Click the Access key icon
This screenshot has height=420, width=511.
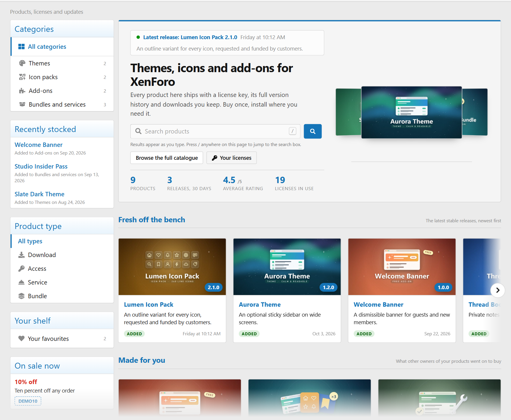pyautogui.click(x=21, y=269)
